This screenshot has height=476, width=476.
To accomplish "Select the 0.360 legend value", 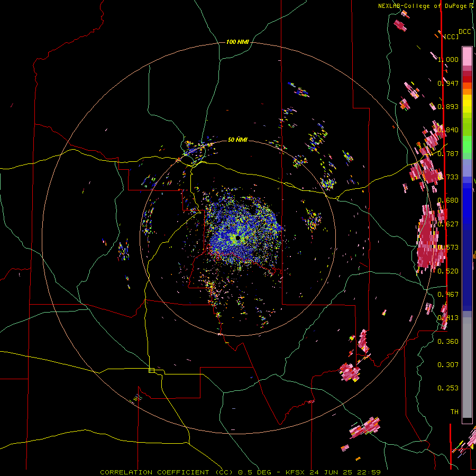I will pos(448,342).
